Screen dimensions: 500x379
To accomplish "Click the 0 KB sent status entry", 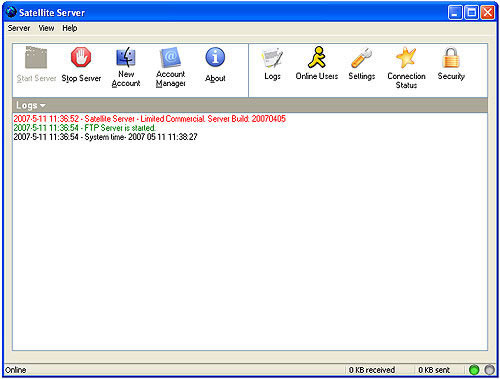I will [434, 370].
